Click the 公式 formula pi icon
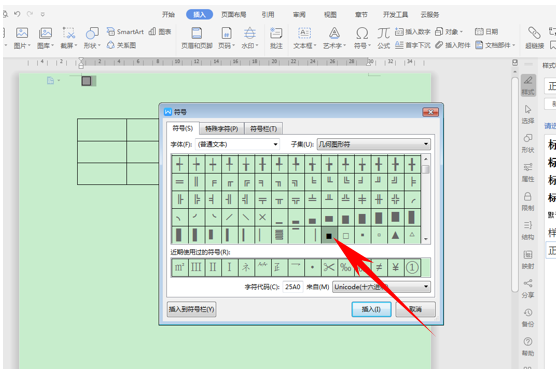 (384, 33)
